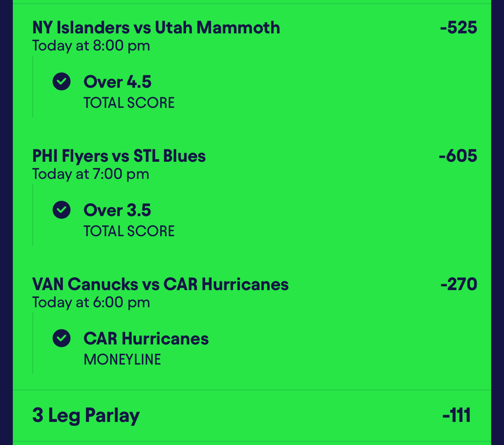Viewport: 504px width, 445px height.
Task: Select the 3 Leg Parlay row label
Action: (86, 415)
